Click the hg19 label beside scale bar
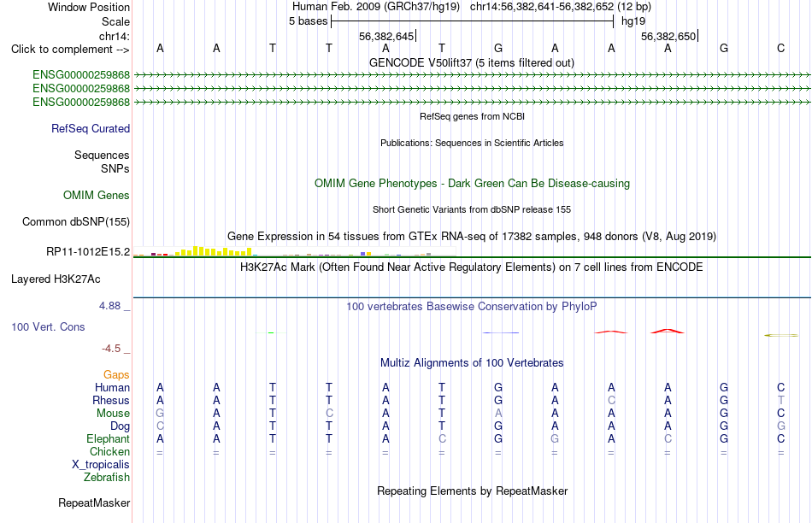 pyautogui.click(x=633, y=21)
